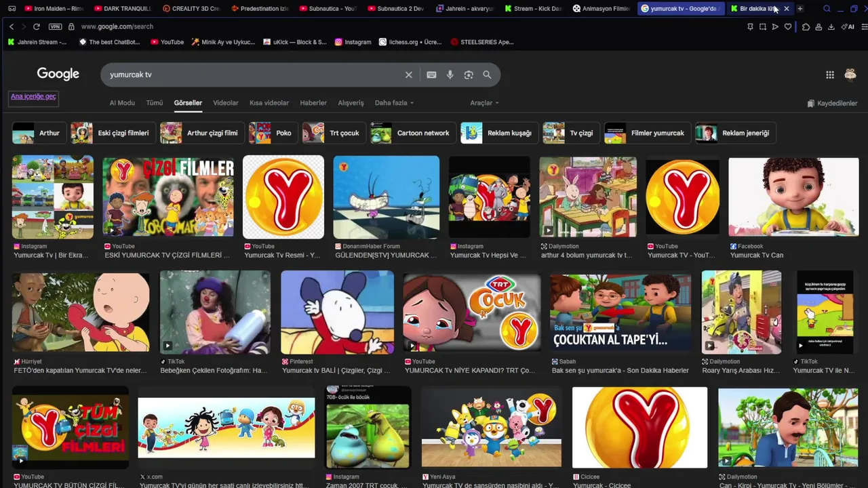Image resolution: width=868 pixels, height=488 pixels.
Task: Open the easy setup menu icon
Action: pos(863,26)
